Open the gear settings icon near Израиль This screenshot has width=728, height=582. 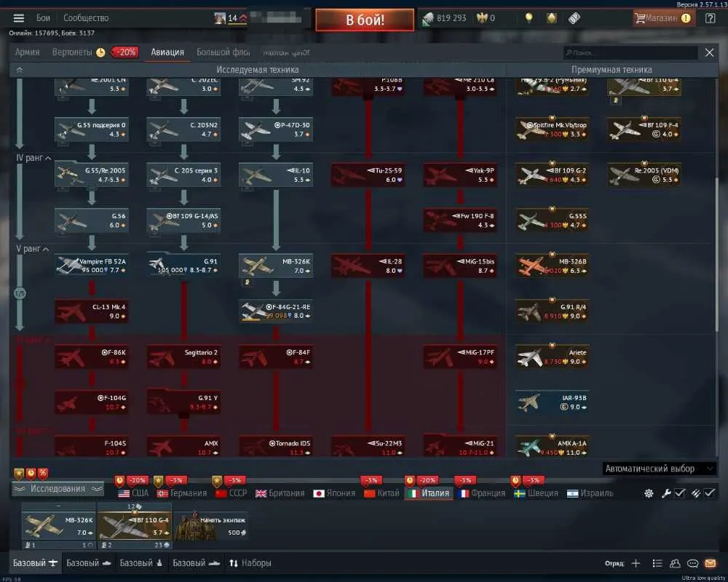[649, 493]
